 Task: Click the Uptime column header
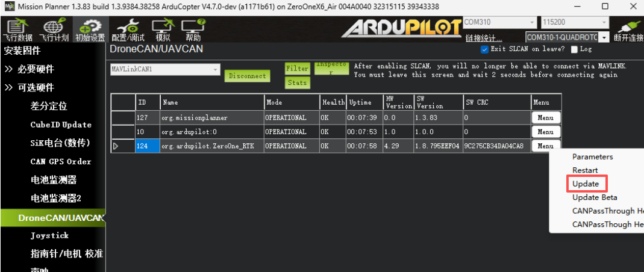coord(364,102)
